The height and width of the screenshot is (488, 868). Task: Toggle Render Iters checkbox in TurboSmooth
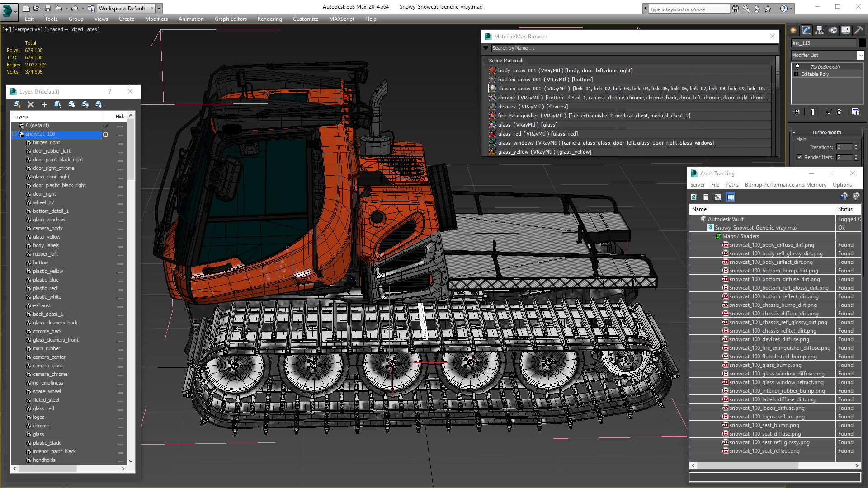799,157
